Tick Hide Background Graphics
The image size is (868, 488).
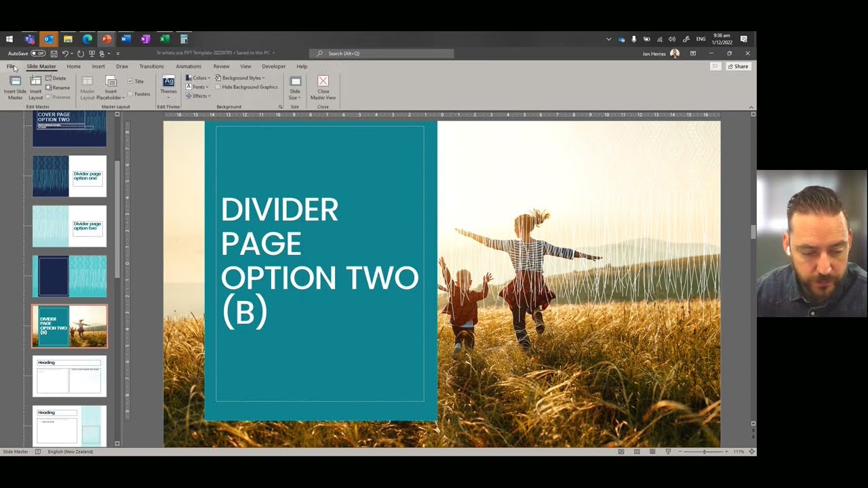point(218,87)
